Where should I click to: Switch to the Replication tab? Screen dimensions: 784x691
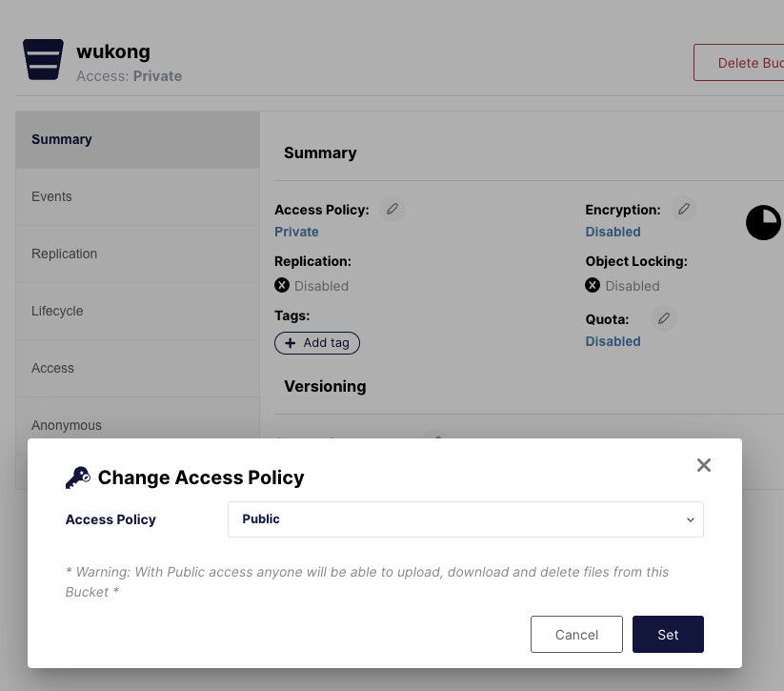tap(137, 254)
